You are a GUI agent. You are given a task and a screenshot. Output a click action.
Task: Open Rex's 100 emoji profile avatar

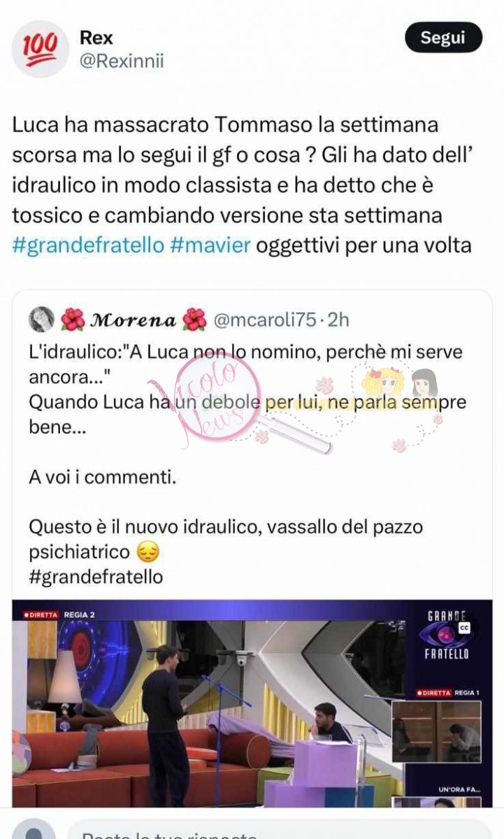coord(40,49)
